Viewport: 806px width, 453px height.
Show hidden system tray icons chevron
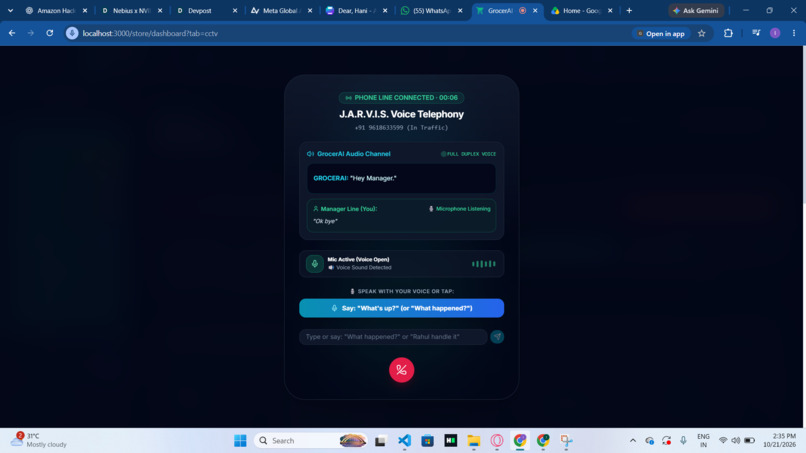pos(633,441)
